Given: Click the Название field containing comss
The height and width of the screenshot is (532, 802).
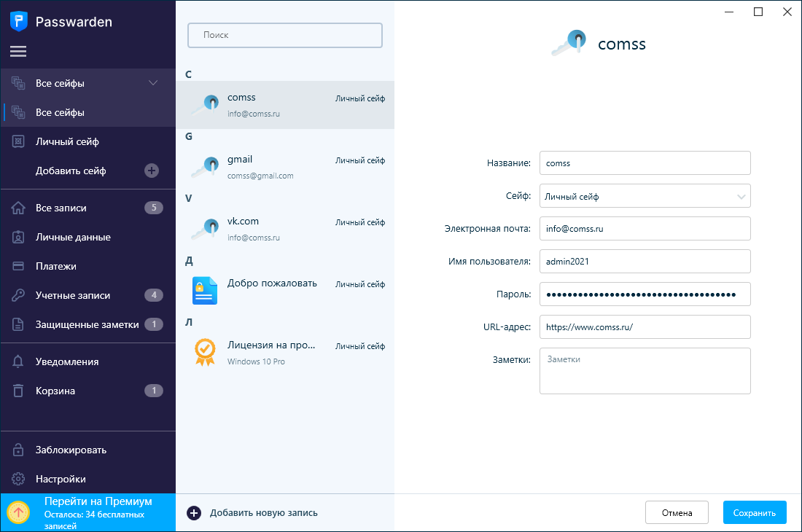Looking at the screenshot, I should point(645,163).
